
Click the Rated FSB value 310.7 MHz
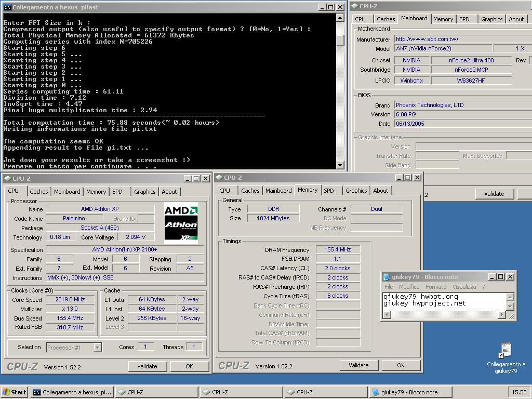click(x=70, y=327)
